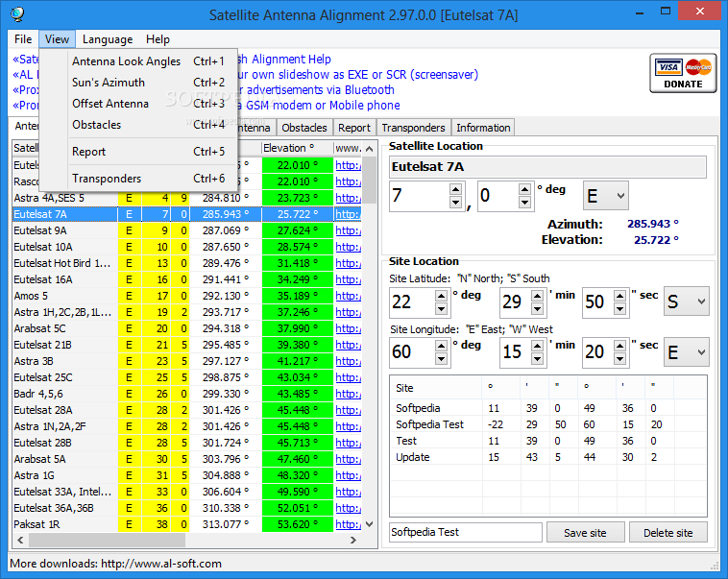This screenshot has height=579, width=728.
Task: Increase the site longitude degrees with the up arrow
Action: point(441,346)
